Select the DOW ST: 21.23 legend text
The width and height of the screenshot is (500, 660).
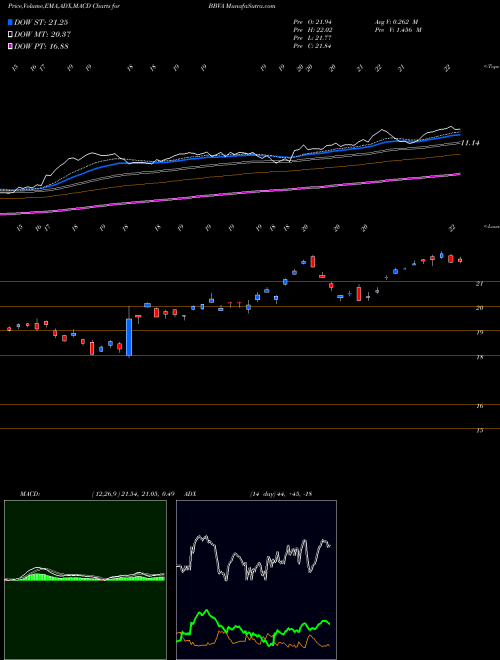click(x=41, y=23)
